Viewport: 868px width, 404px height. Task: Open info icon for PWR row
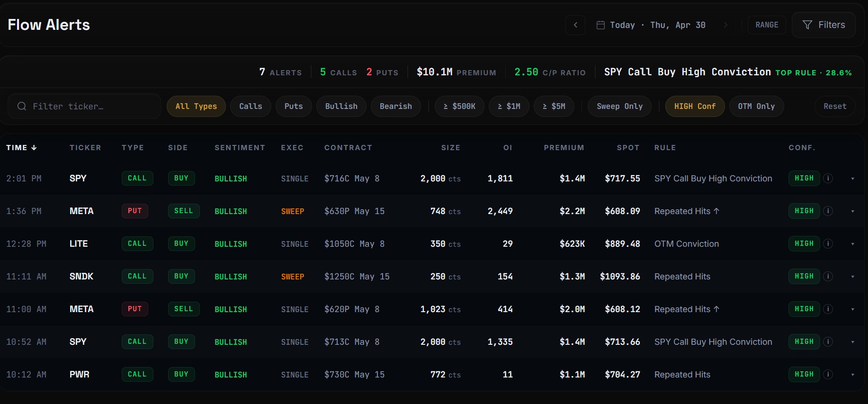click(x=828, y=375)
